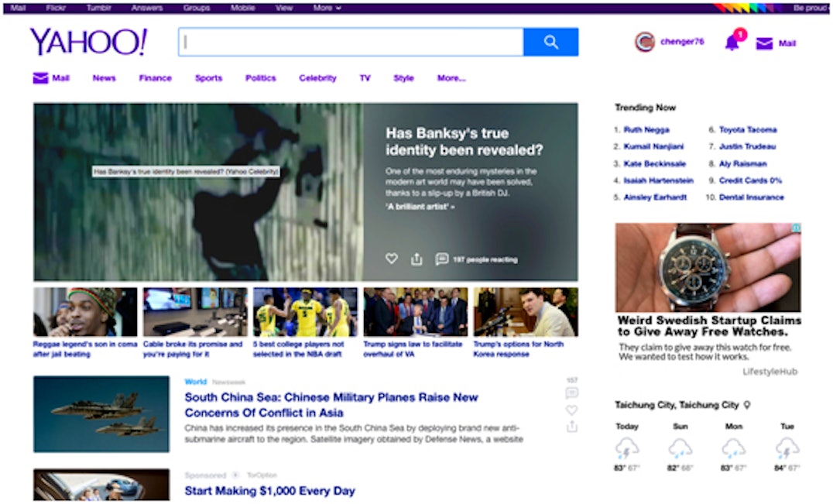The image size is (833, 504).
Task: Open the Celebrity section
Action: [317, 78]
